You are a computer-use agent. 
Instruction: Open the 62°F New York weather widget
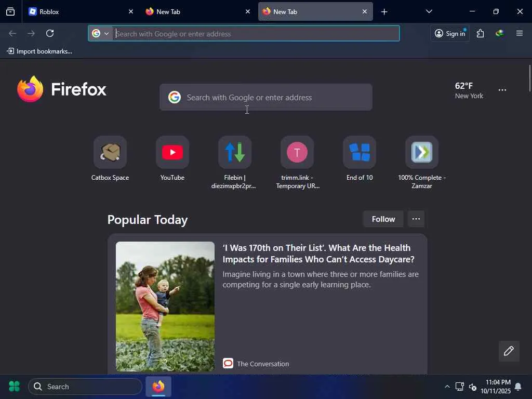469,90
